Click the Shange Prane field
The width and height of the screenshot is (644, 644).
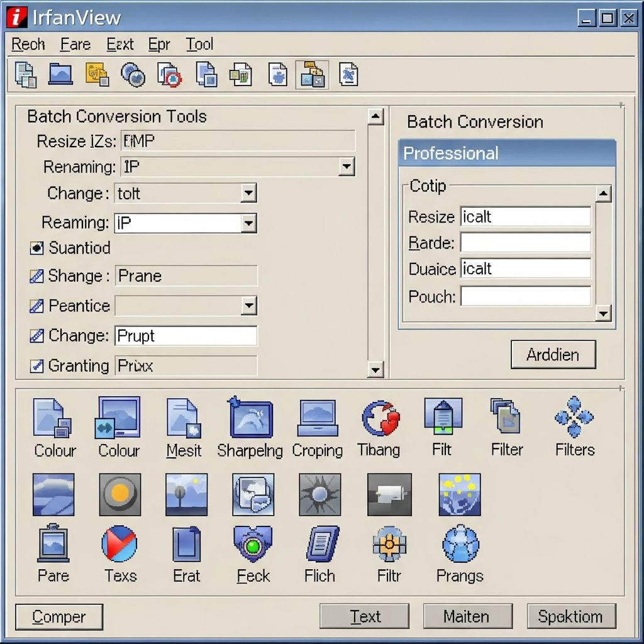pyautogui.click(x=186, y=275)
